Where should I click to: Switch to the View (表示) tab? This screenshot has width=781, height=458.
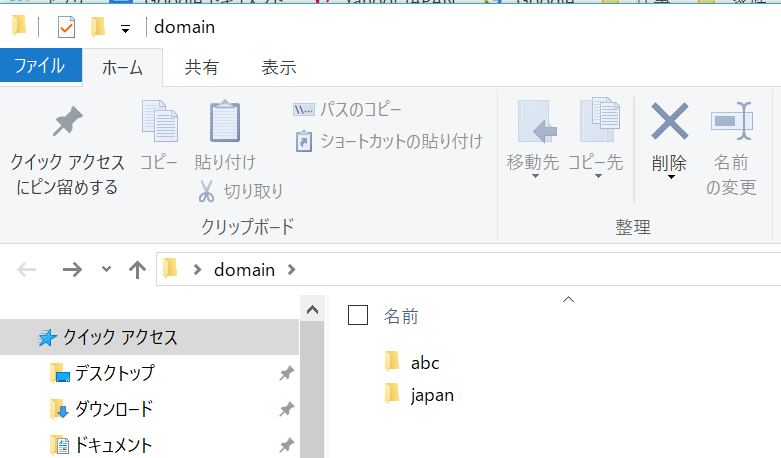click(279, 67)
